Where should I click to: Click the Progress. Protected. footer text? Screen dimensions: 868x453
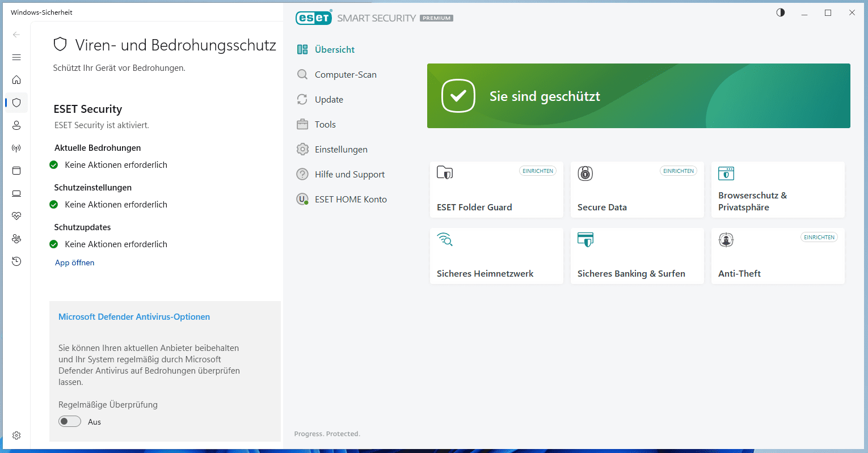click(x=327, y=434)
